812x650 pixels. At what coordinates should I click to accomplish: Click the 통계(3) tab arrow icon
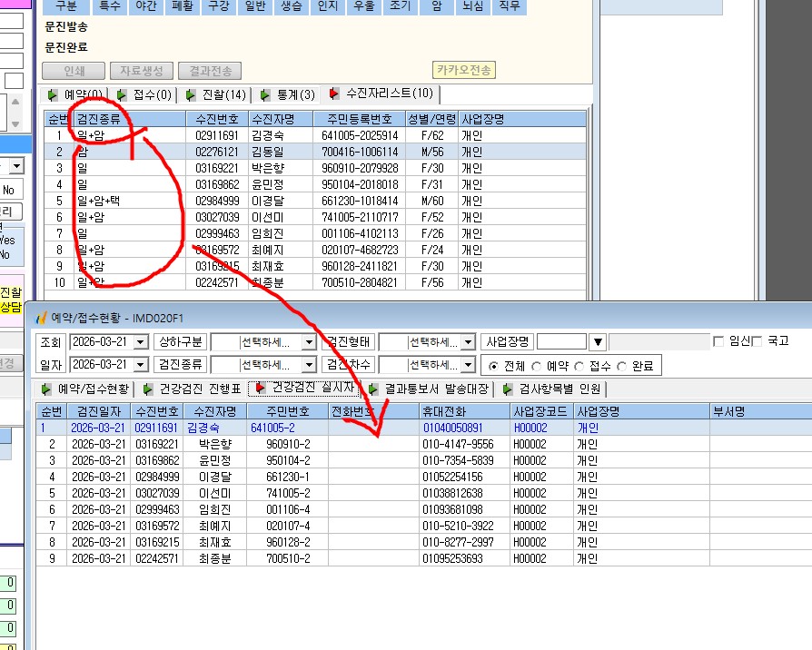coord(265,94)
